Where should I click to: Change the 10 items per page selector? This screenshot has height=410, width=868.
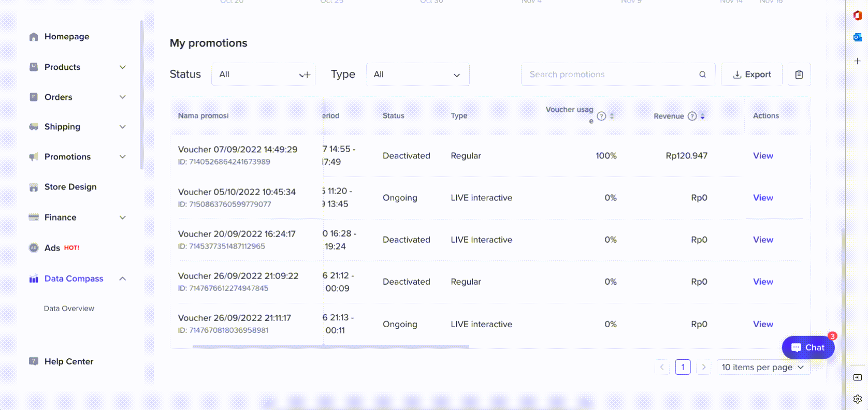763,367
